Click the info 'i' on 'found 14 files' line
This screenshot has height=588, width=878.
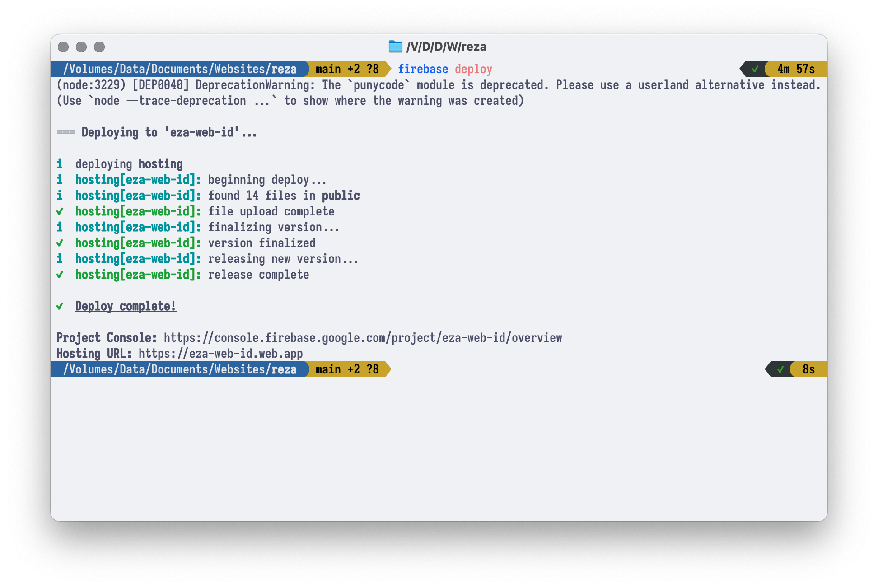[x=60, y=196]
